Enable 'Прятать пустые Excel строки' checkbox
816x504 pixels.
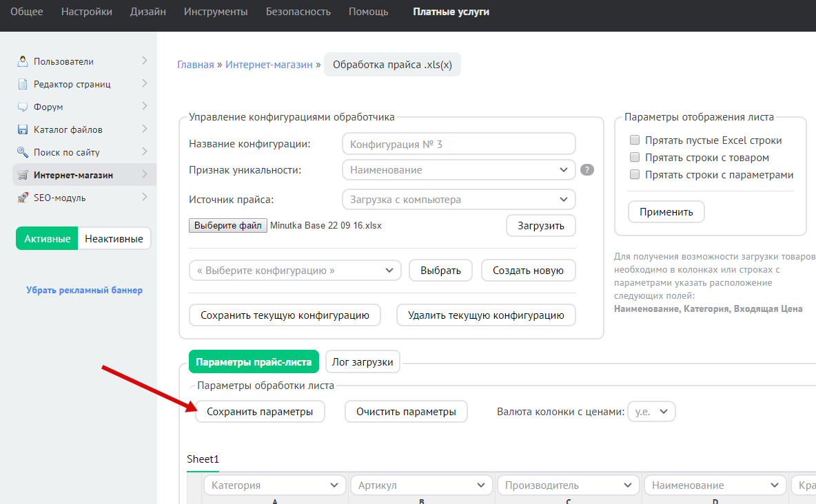point(635,140)
